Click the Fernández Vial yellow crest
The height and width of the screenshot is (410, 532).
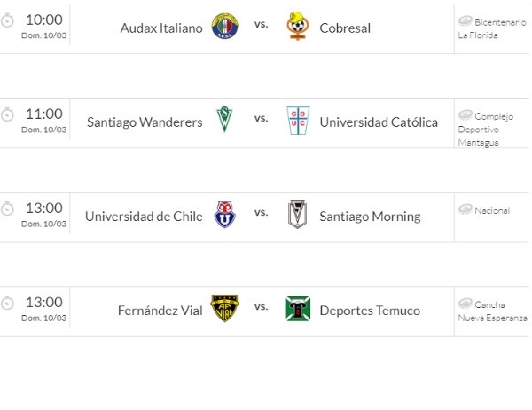tap(224, 308)
